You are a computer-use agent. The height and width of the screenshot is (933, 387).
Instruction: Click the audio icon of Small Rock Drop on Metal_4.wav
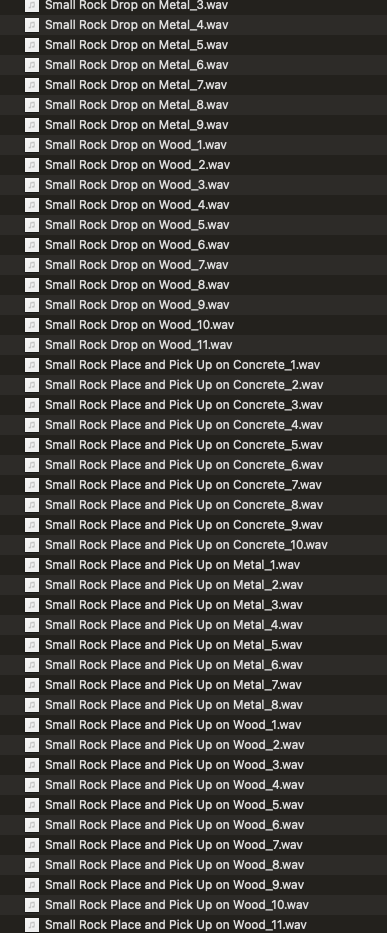[x=32, y=25]
